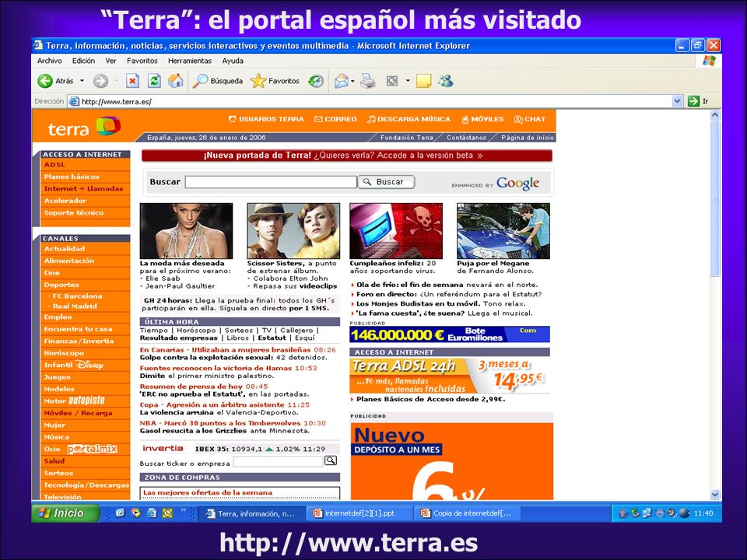Screen dimensions: 747x560
Task: Click the Buscar button next to search box
Action: click(x=387, y=182)
